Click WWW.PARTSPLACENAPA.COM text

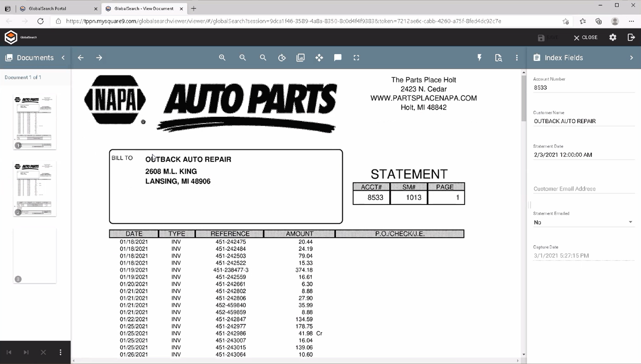coord(424,98)
